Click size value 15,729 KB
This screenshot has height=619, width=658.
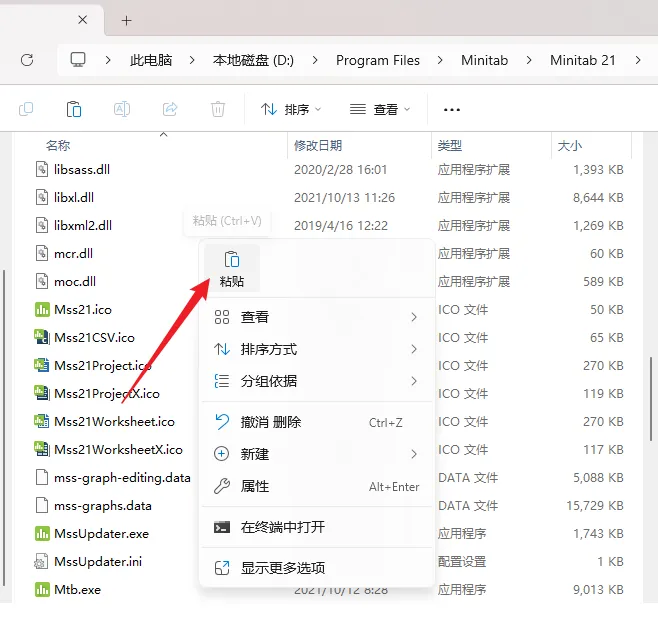coord(595,506)
